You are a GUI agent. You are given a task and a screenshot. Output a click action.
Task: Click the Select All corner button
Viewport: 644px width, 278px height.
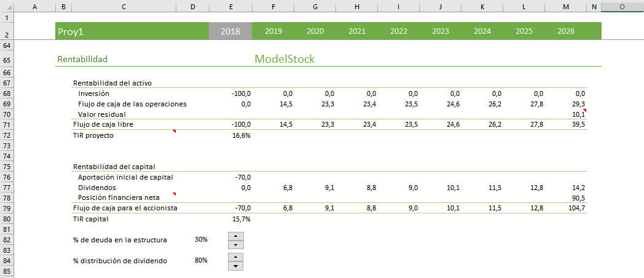(6, 7)
